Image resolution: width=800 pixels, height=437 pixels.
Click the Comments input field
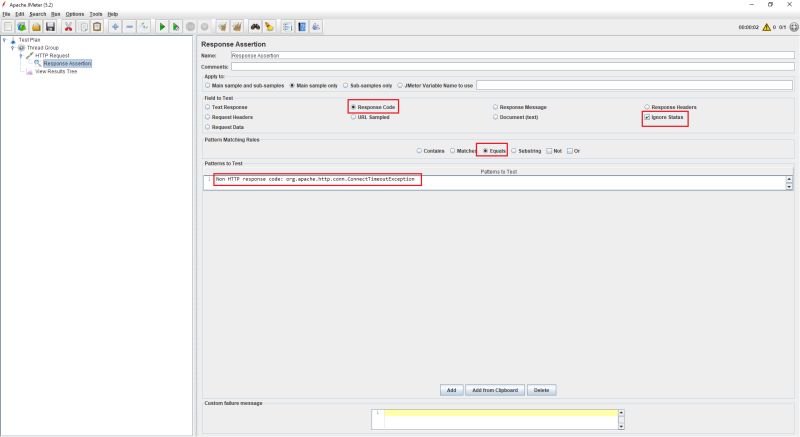512,66
